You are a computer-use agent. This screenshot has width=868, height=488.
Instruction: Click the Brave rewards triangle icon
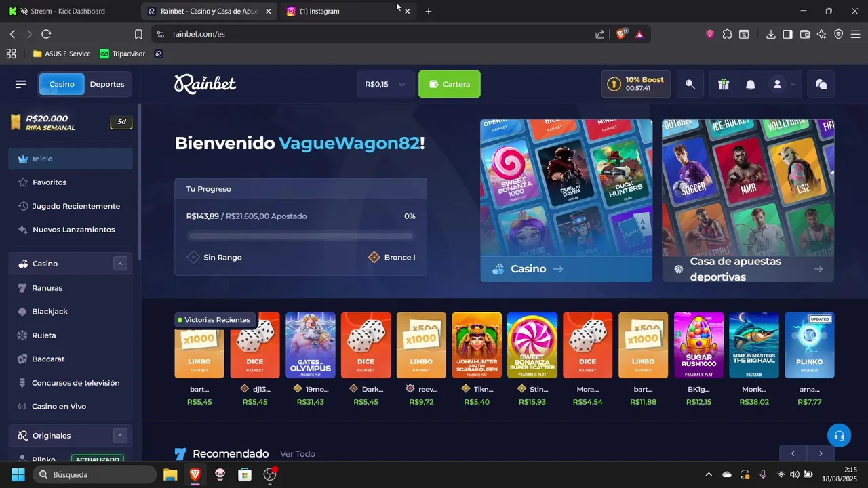pyautogui.click(x=639, y=34)
